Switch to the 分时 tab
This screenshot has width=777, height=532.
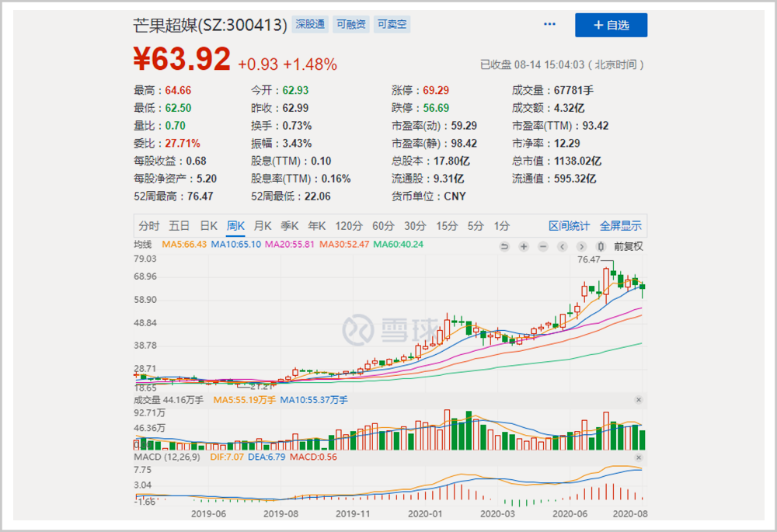148,226
